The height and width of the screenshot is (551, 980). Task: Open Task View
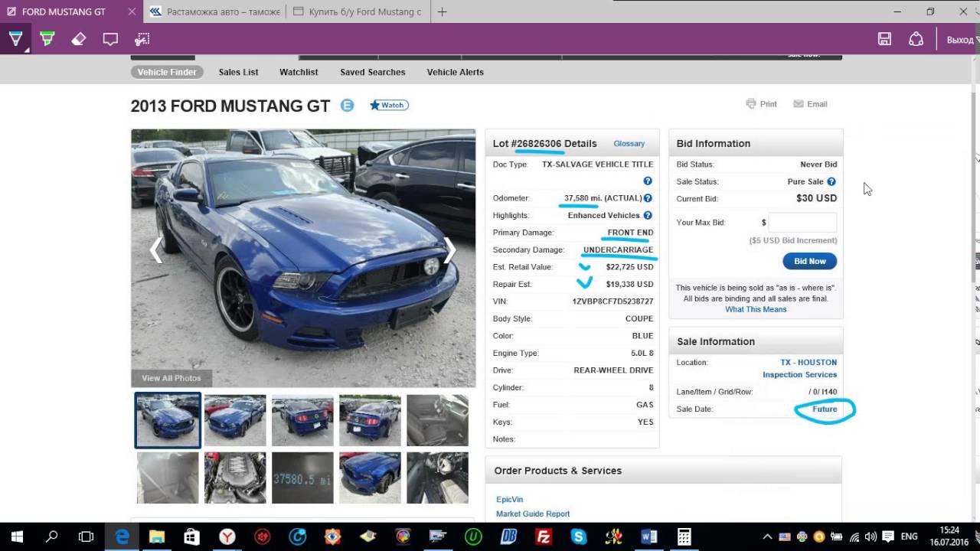point(87,536)
